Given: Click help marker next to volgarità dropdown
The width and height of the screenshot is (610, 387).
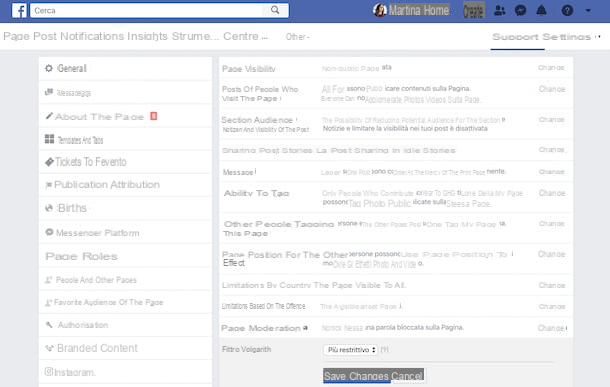Looking at the screenshot, I should click(384, 349).
